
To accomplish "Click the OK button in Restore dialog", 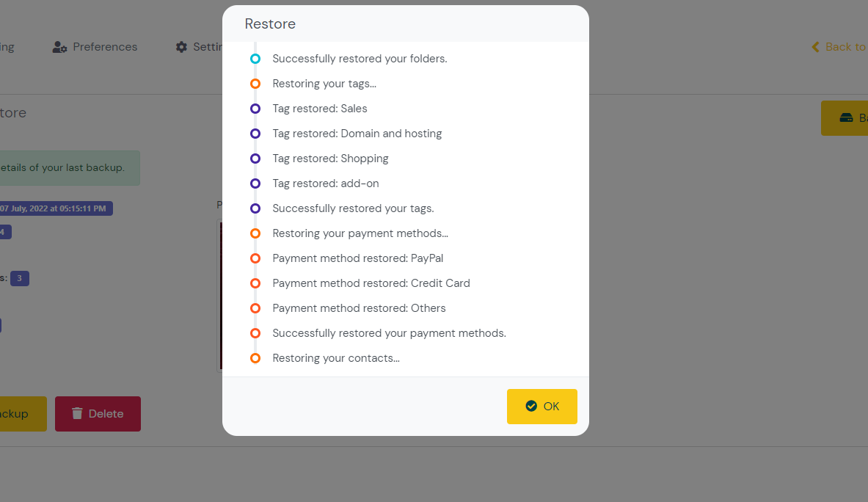I will coord(542,407).
